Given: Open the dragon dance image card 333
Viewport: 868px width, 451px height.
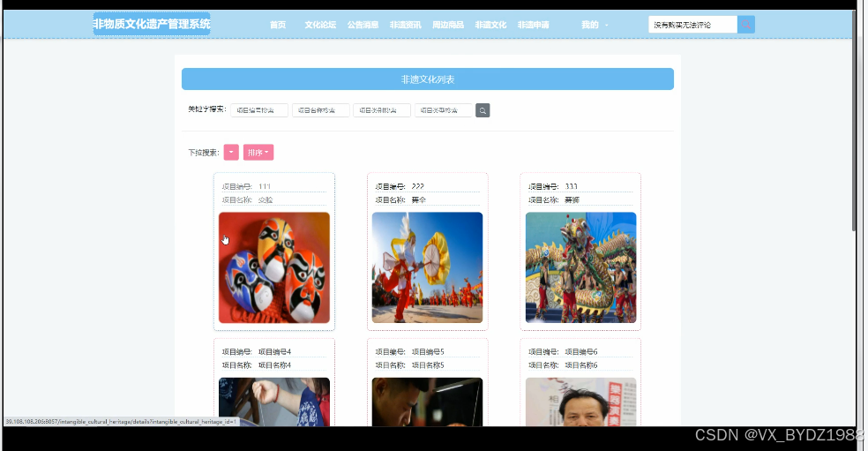Looking at the screenshot, I should (x=580, y=267).
